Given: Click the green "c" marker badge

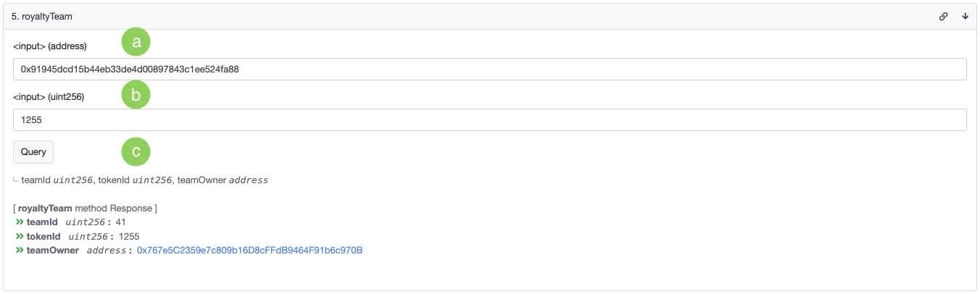Looking at the screenshot, I should [x=136, y=152].
